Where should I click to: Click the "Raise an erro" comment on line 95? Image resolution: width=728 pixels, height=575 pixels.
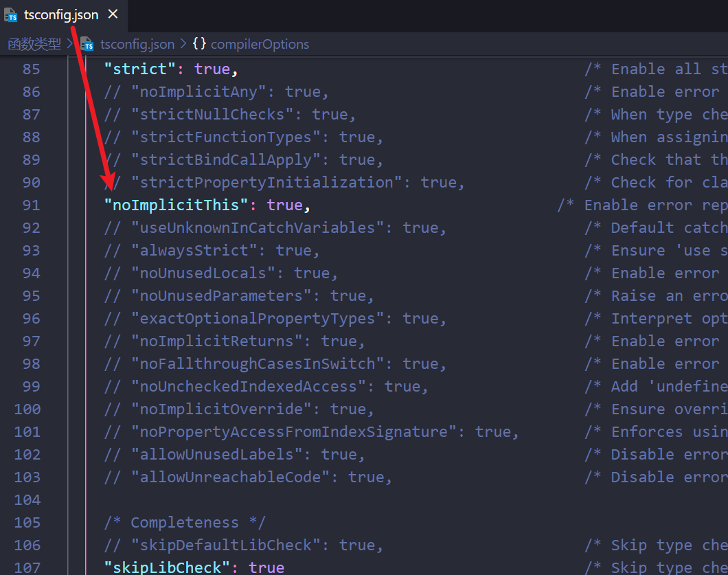click(x=656, y=296)
